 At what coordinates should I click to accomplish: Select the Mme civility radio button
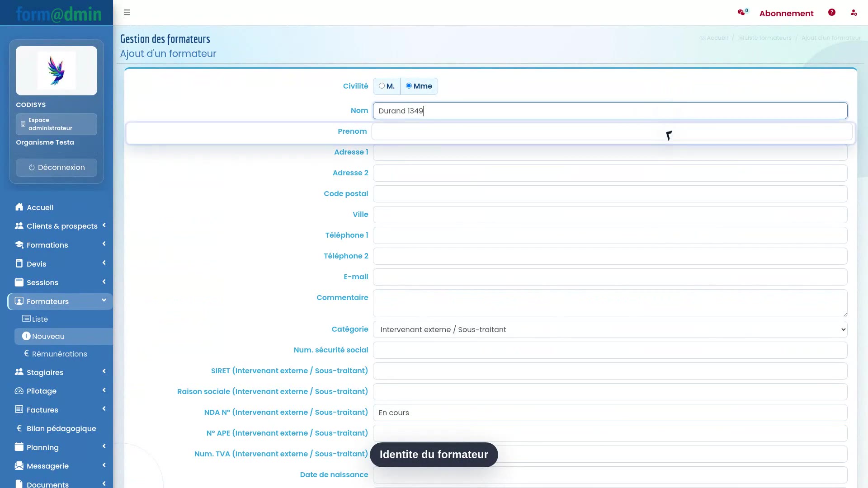(x=409, y=86)
